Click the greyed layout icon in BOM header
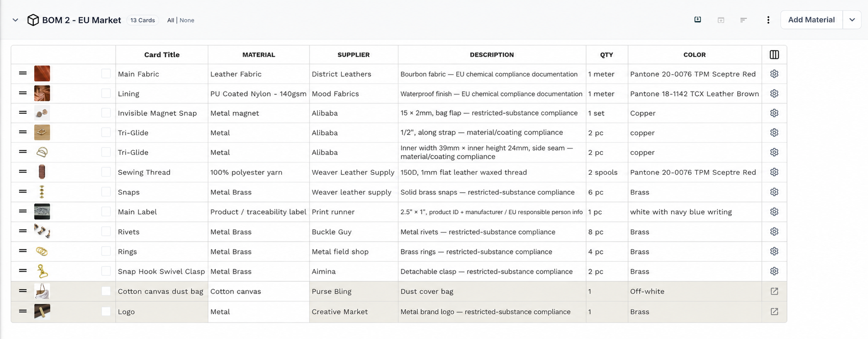Screen dimensions: 868x339 pyautogui.click(x=721, y=20)
